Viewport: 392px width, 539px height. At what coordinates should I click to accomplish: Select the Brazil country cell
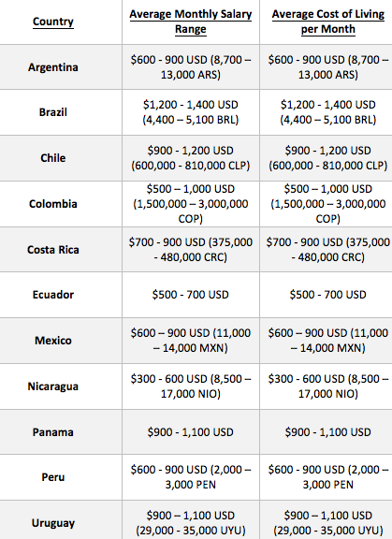(53, 112)
